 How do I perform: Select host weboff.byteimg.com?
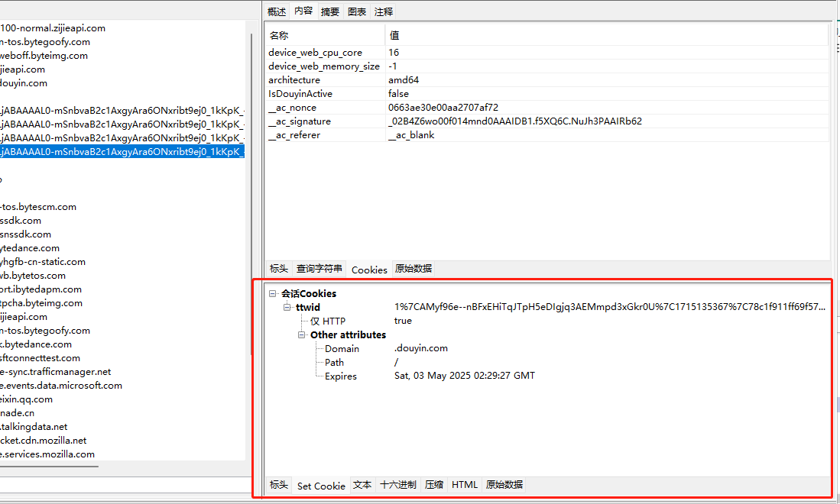pyautogui.click(x=44, y=56)
